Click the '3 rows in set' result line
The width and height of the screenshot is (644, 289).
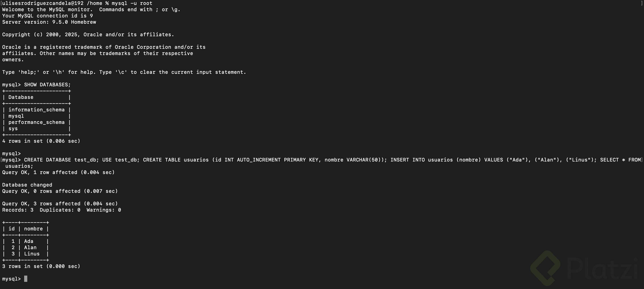point(41,266)
